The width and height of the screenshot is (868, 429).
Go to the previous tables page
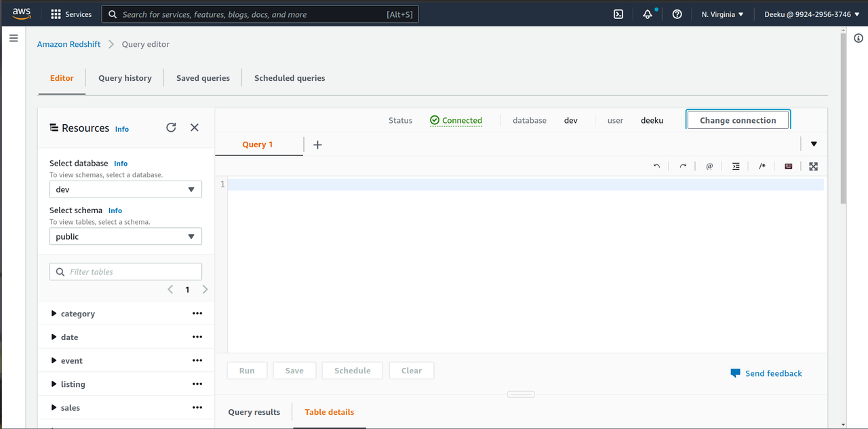pyautogui.click(x=170, y=289)
